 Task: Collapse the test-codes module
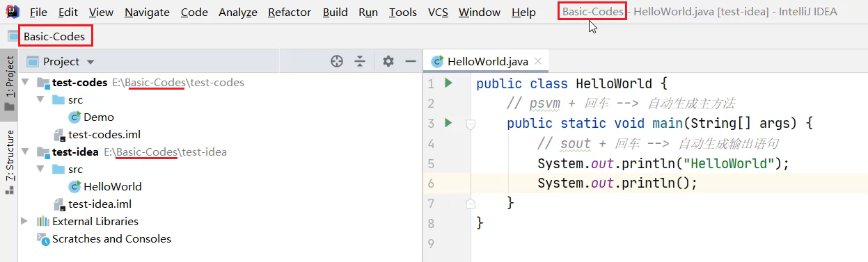point(25,82)
